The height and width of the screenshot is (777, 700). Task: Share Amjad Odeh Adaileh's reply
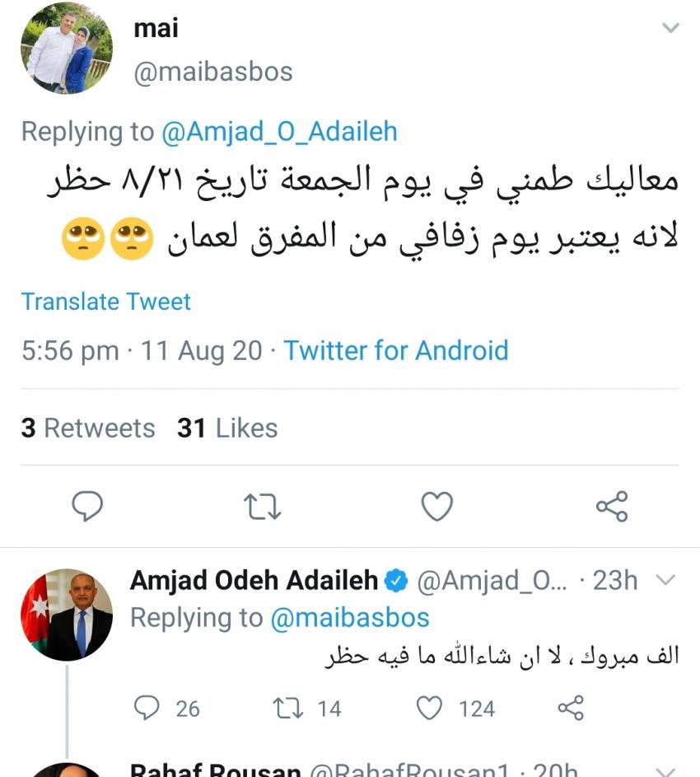click(571, 707)
